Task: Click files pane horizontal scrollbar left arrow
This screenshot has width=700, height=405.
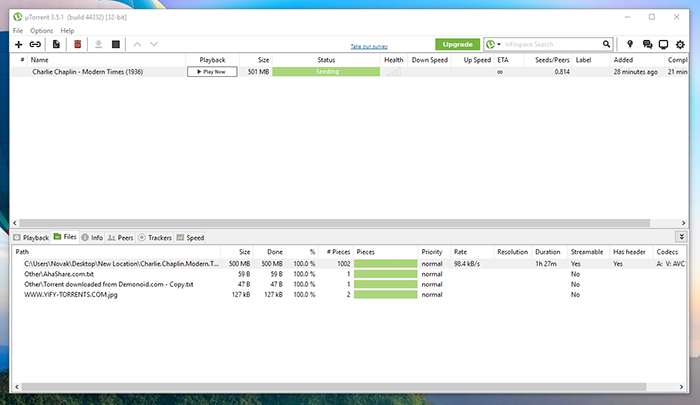Action: [x=17, y=387]
